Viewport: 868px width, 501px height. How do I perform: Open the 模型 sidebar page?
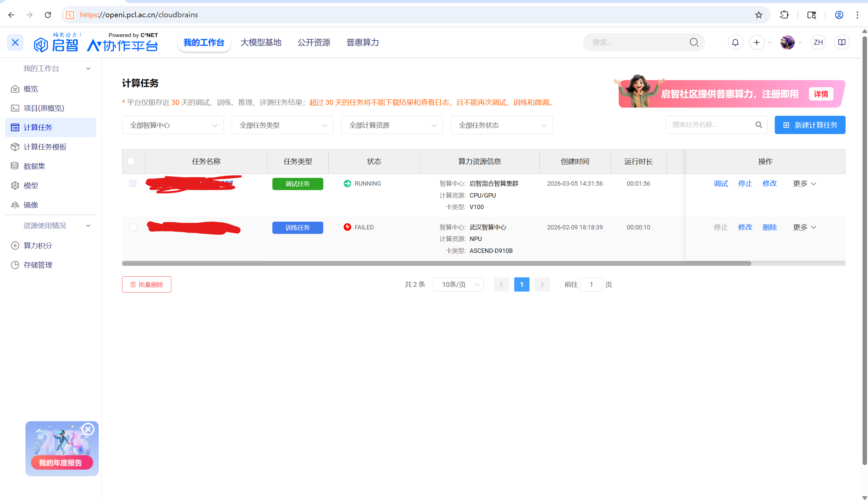click(30, 185)
